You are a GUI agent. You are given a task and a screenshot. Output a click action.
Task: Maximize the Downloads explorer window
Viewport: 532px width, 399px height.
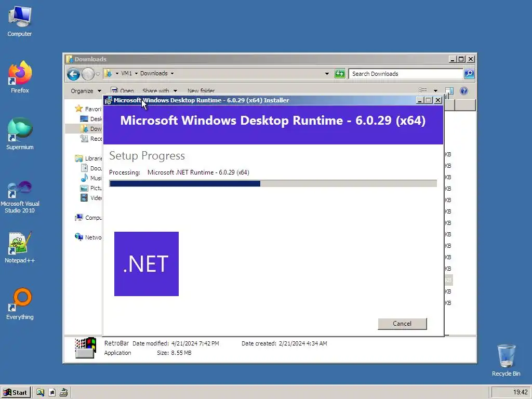pos(461,59)
